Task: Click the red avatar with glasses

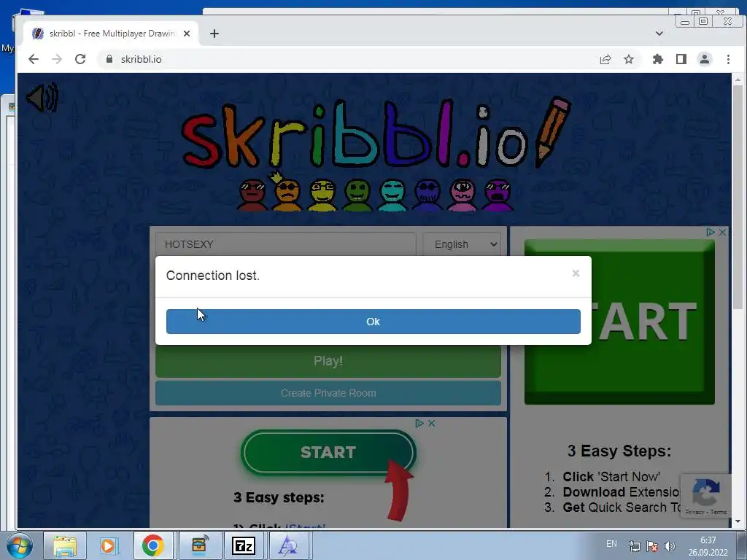Action: 252,195
